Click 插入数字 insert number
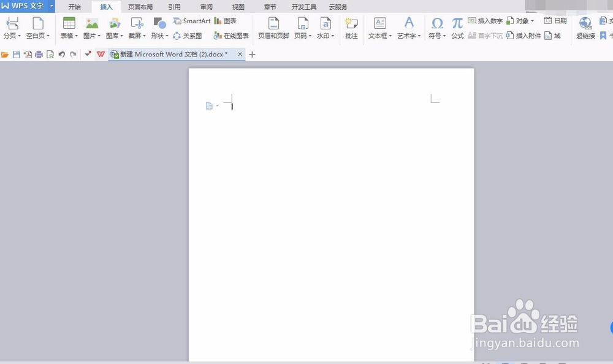The image size is (613, 364). (x=485, y=21)
